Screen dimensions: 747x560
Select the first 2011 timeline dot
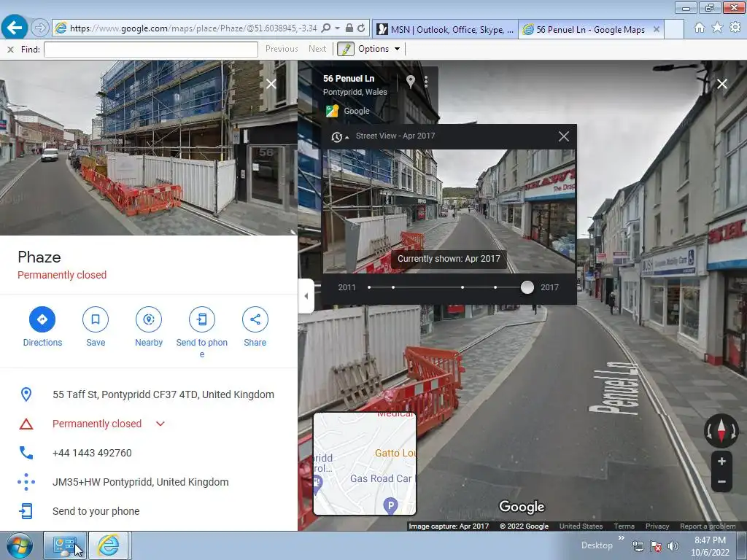pos(369,287)
